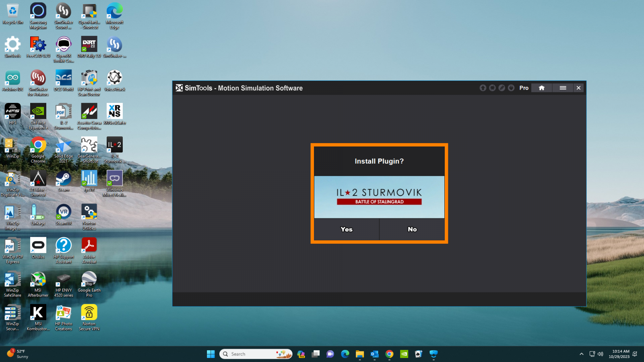Screen dimensions: 644x362
Task: Open HP Support Assistant desktop icon
Action: [x=64, y=251]
